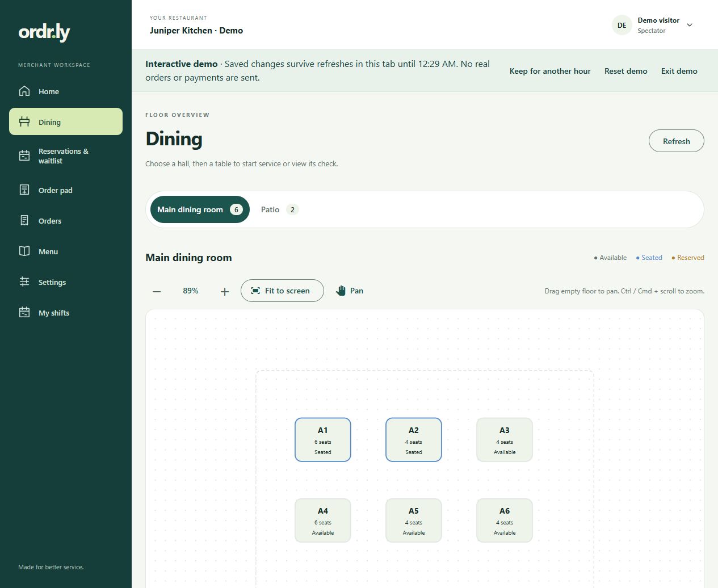Switch to Main dining room tab
The width and height of the screenshot is (718, 588).
coord(200,209)
